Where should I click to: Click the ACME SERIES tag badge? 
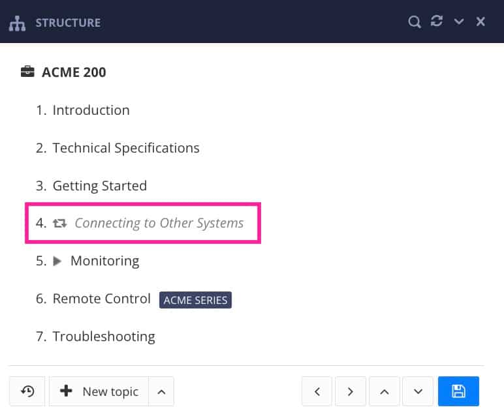click(x=195, y=300)
